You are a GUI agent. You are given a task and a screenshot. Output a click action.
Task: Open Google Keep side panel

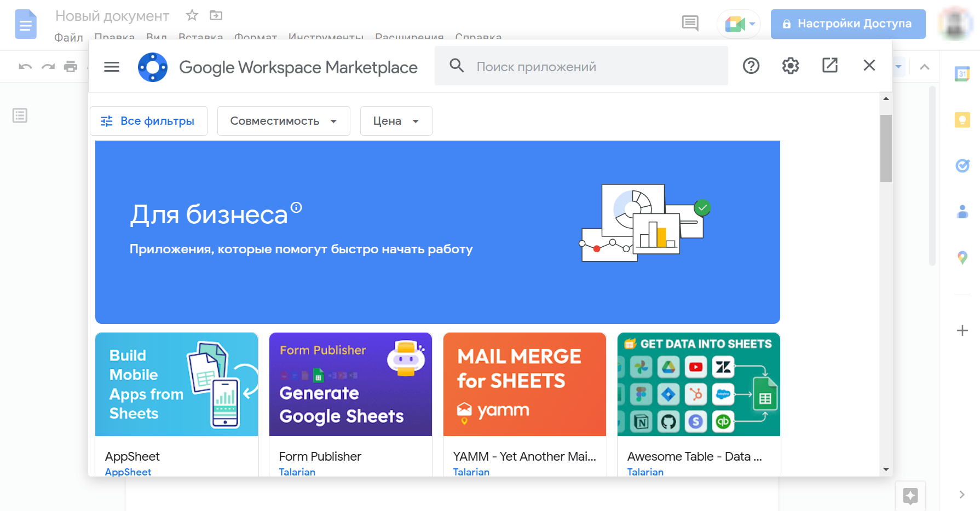(962, 120)
